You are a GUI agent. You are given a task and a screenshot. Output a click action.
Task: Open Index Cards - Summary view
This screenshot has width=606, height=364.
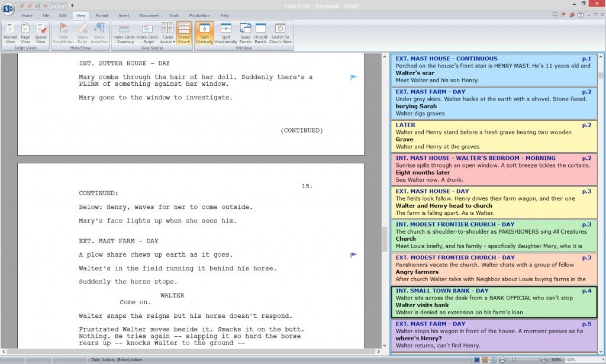pos(124,33)
